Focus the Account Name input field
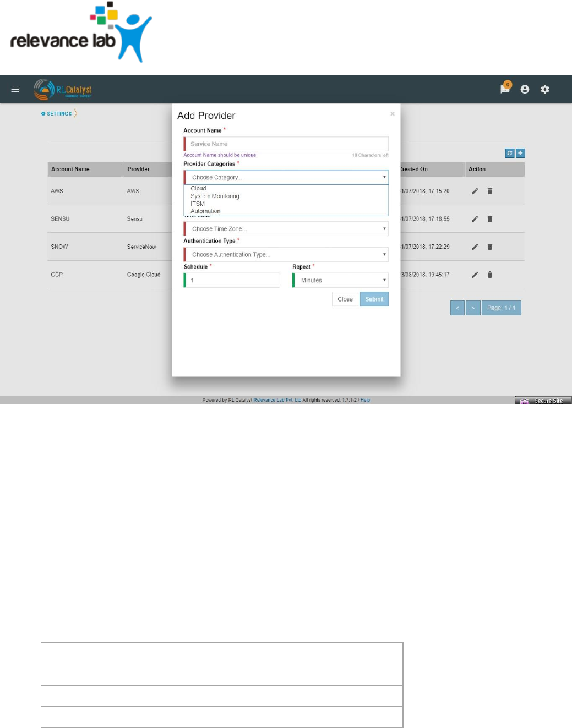The height and width of the screenshot is (728, 572). point(286,144)
